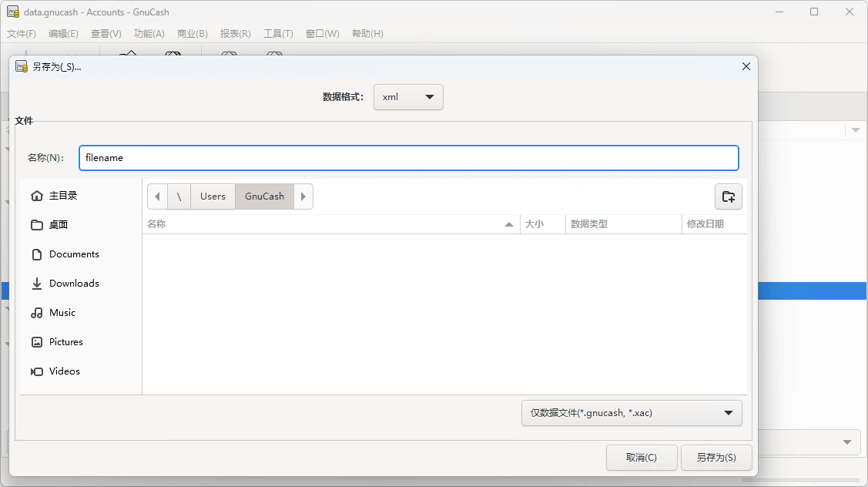The width and height of the screenshot is (868, 487).
Task: Open the 文件(F) menu
Action: pyautogui.click(x=22, y=34)
